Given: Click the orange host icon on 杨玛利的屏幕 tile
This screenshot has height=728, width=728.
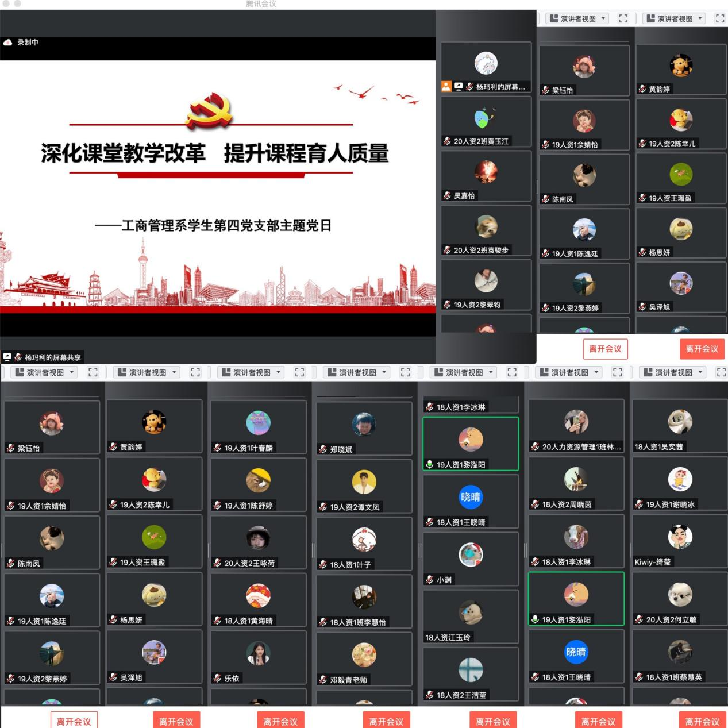Looking at the screenshot, I should coord(446,87).
